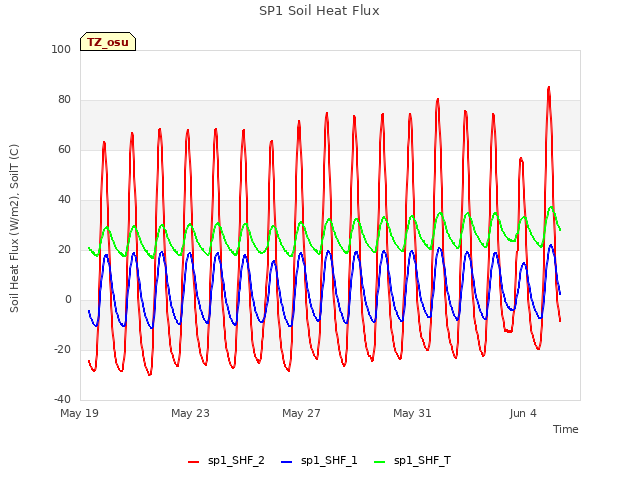Screen dimensions: 640x480
Task: Click the Time x-axis title
Action: tap(565, 429)
